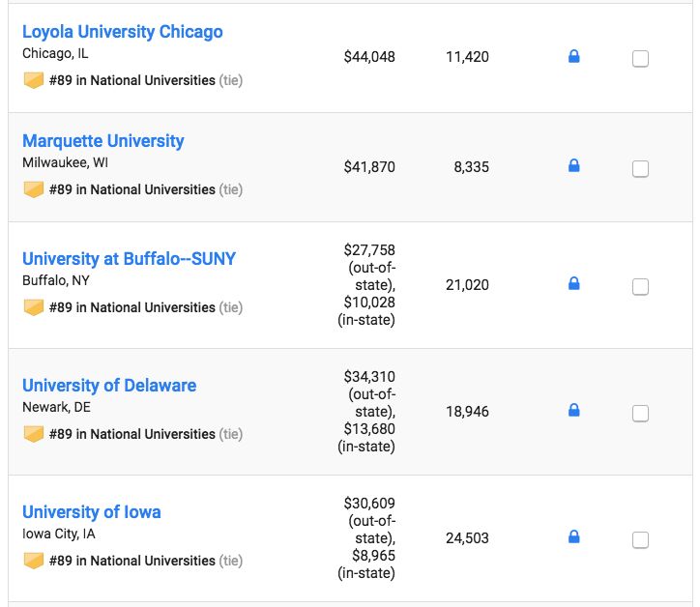This screenshot has width=700, height=607.
Task: Visit the University of Iowa link
Action: click(92, 512)
